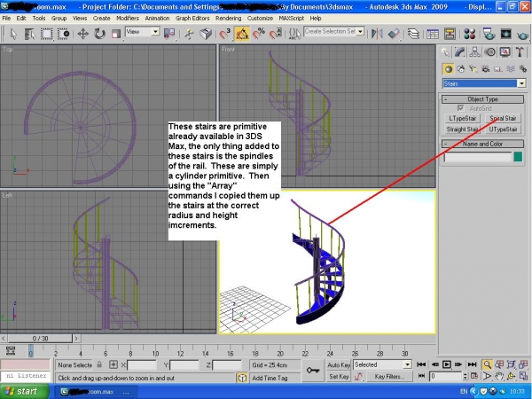Viewport: 532px width, 399px height.
Task: Activate Select and Rotate tool
Action: (99, 34)
